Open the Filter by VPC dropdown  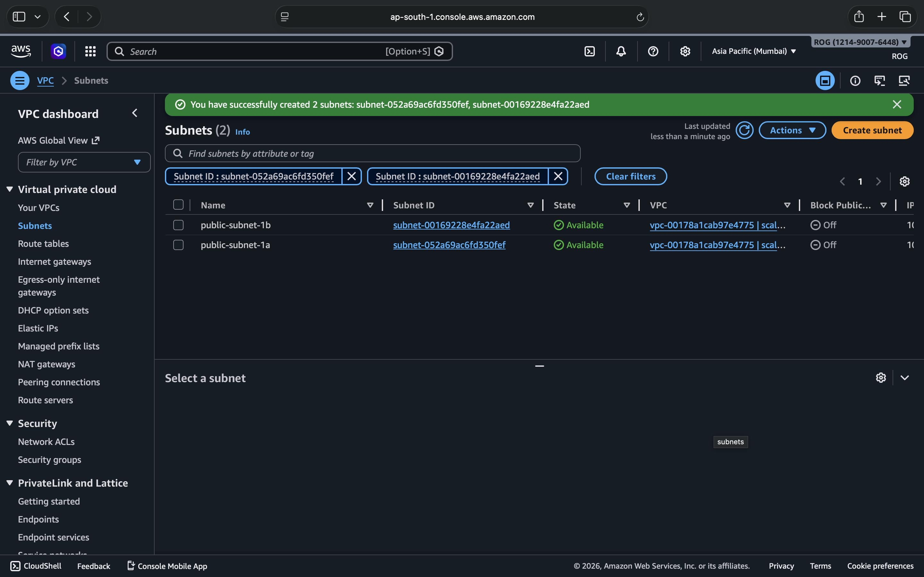[x=84, y=162]
